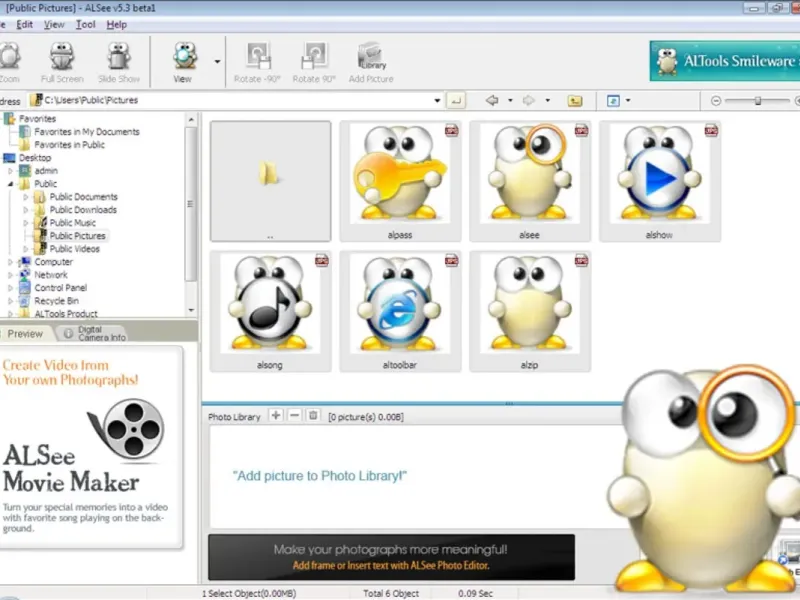Select the altoolbar image thumbnail

click(x=400, y=311)
